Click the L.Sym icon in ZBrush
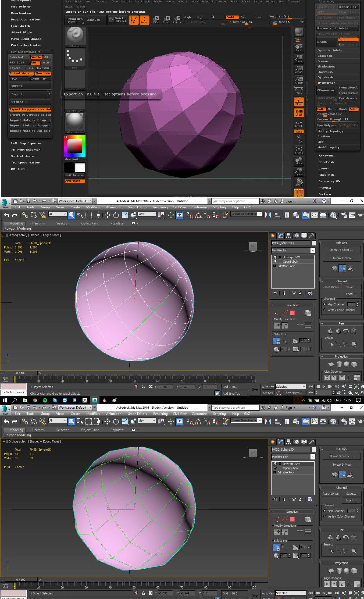This screenshot has width=364, height=599. [x=299, y=124]
